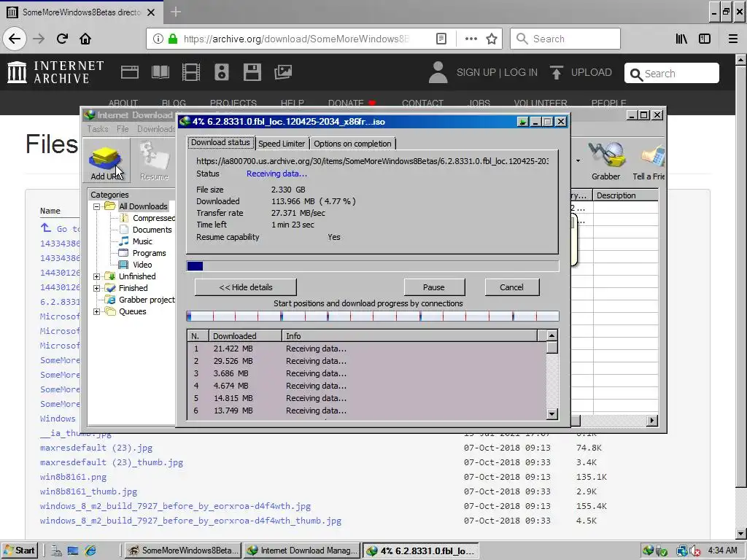Click the Firefox back arrow
The width and height of the screenshot is (747, 560).
[x=15, y=39]
